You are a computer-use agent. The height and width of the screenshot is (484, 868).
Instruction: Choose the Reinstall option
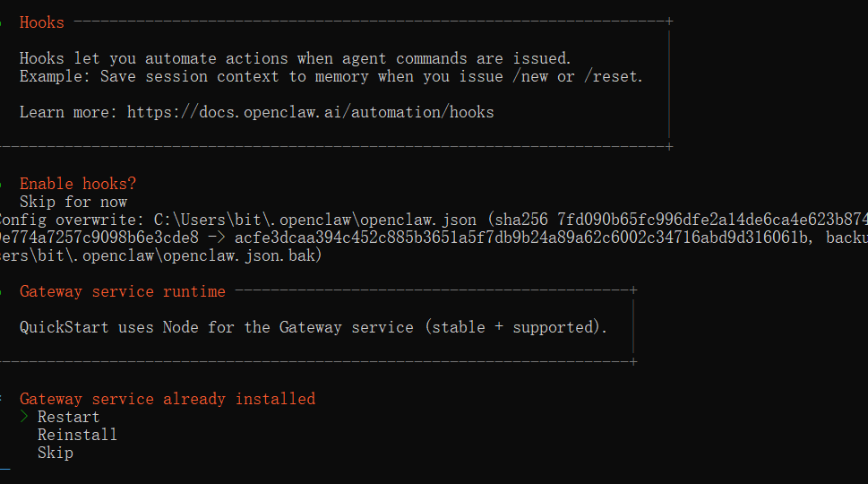click(77, 435)
